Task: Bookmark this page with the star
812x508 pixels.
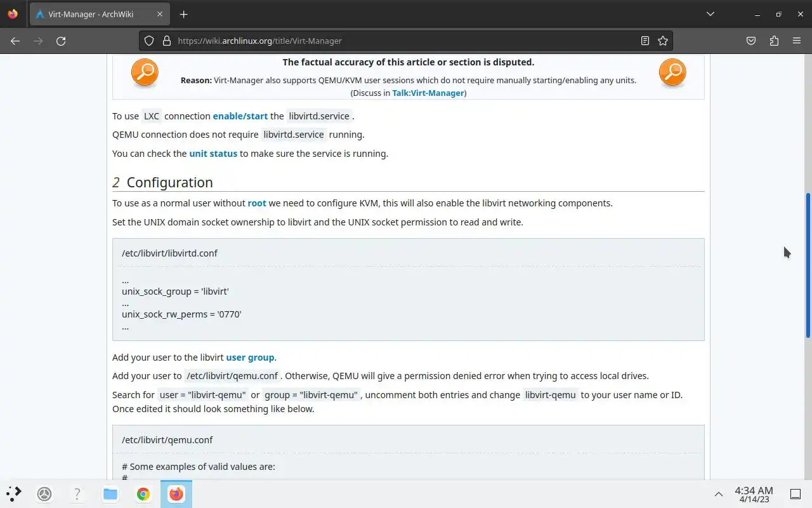Action: [663, 41]
